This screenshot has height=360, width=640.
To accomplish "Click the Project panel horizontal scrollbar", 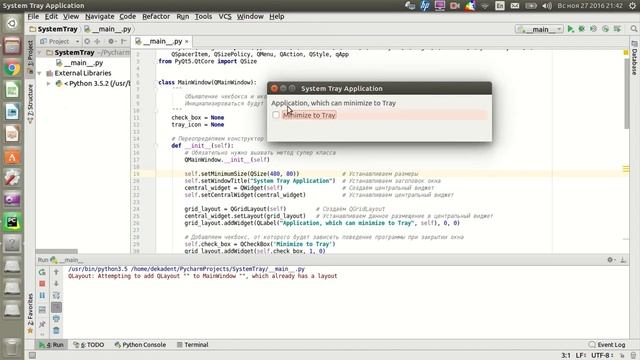I will tap(57, 251).
